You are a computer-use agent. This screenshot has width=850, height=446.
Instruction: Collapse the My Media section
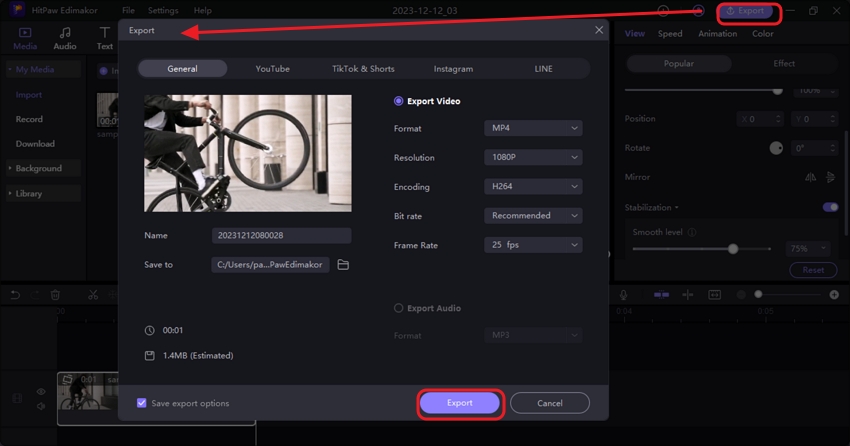coord(43,69)
